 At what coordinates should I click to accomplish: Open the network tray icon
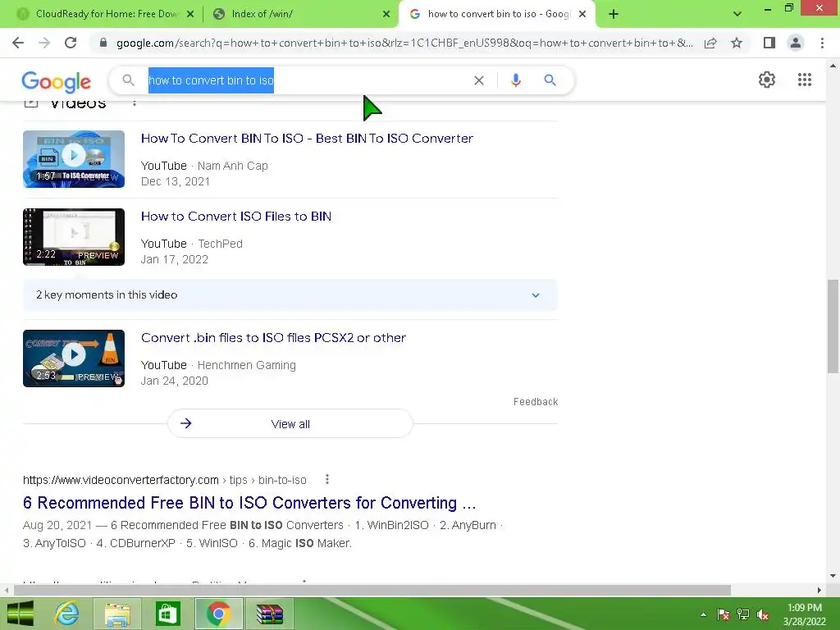(743, 614)
